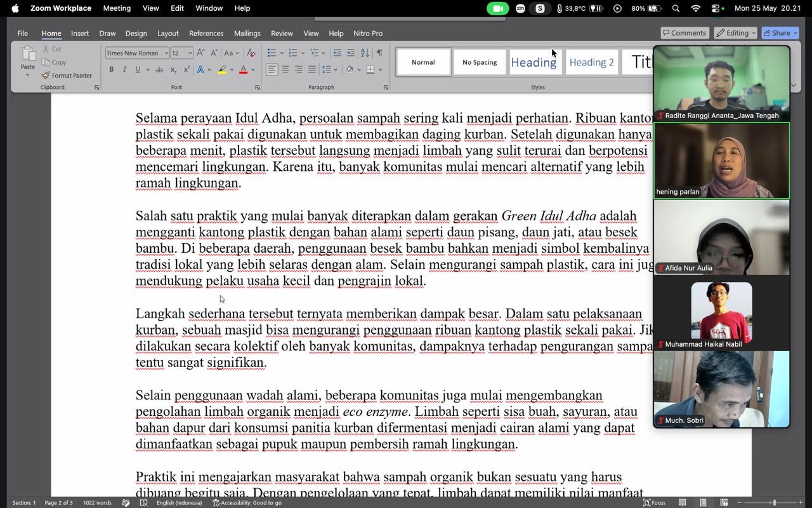Image resolution: width=812 pixels, height=508 pixels.
Task: Click the Wi-Fi icon in the menu bar
Action: 696,8
